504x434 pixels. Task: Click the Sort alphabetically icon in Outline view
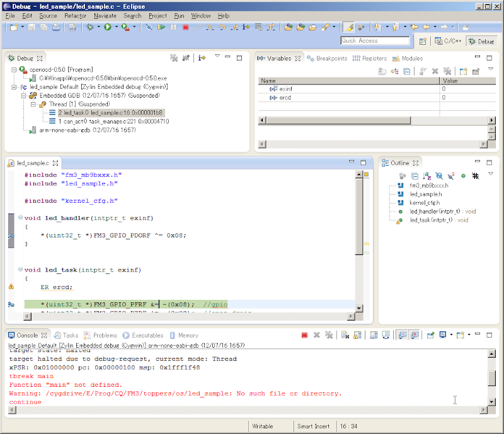coord(427,176)
